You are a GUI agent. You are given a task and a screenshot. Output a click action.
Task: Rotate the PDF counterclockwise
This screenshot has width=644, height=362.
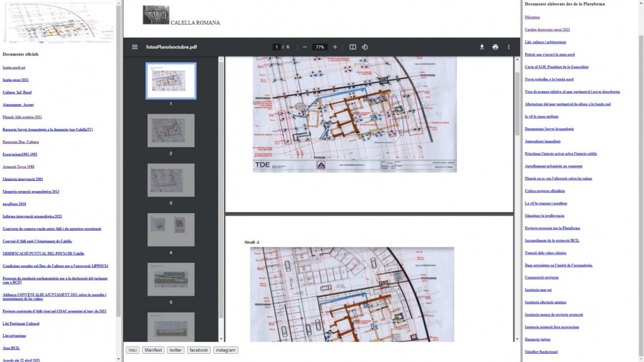(x=365, y=47)
